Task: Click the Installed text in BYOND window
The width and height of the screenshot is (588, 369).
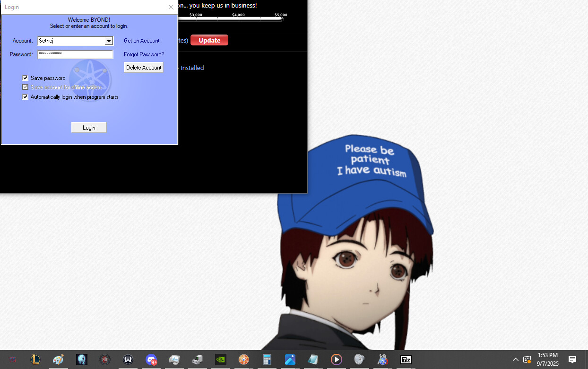Action: (192, 68)
